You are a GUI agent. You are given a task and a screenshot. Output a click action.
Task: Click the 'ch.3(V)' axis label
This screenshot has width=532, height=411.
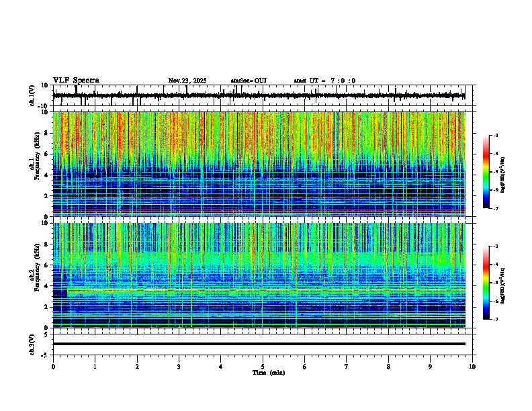(x=32, y=345)
